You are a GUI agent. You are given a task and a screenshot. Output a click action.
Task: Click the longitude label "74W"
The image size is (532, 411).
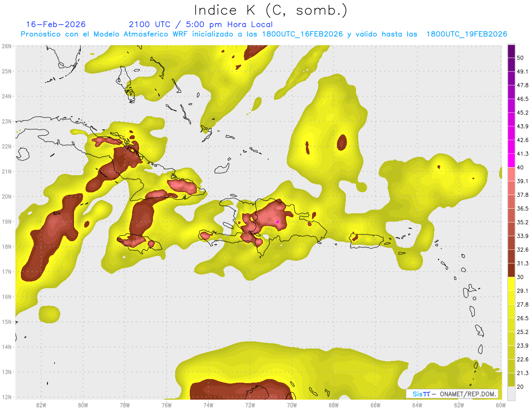pos(208,405)
